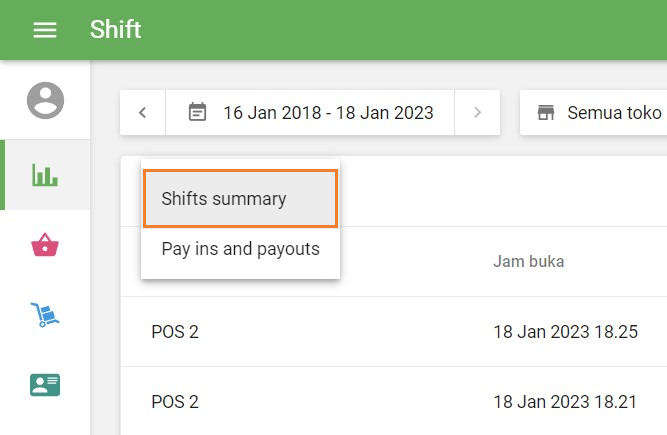Open Items via the shopping basket icon

[x=45, y=245]
